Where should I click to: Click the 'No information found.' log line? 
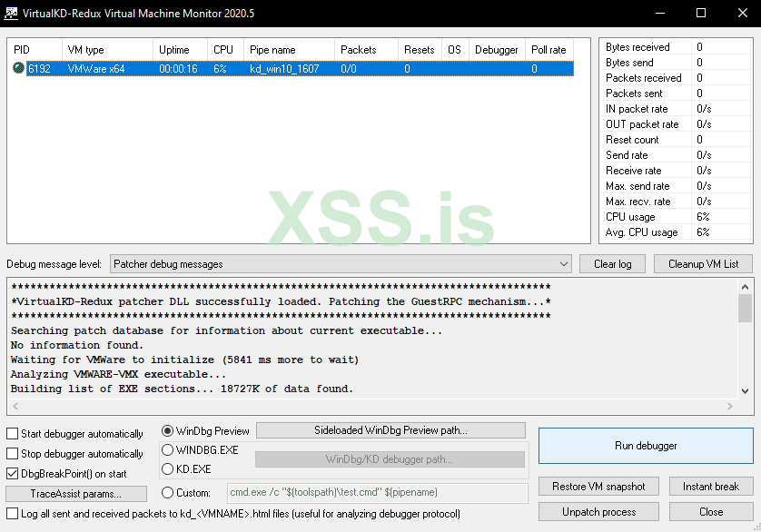tap(77, 345)
